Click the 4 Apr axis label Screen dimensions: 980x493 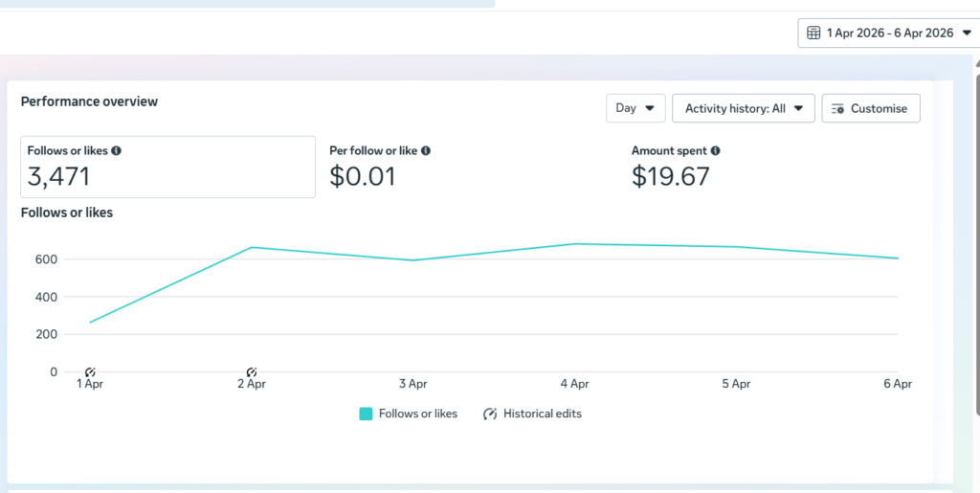[574, 384]
